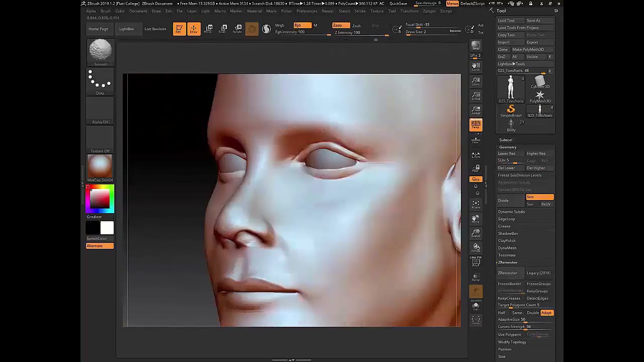Expand the ShadowBox section
644x362 pixels.
click(508, 233)
